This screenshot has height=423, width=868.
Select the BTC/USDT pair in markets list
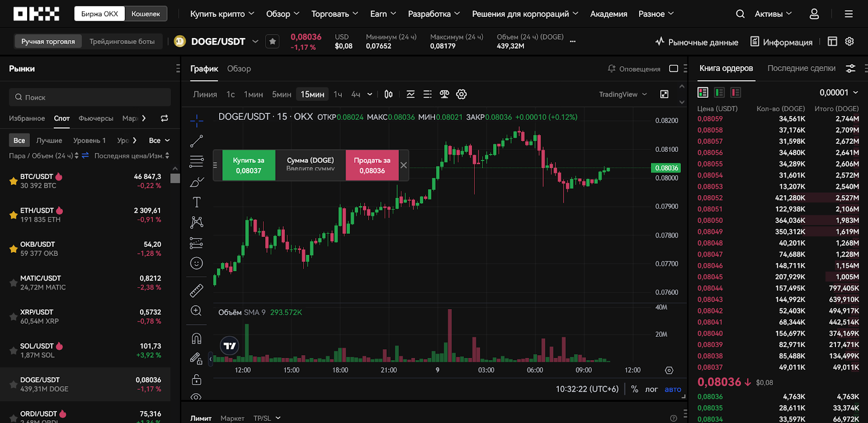tap(87, 181)
